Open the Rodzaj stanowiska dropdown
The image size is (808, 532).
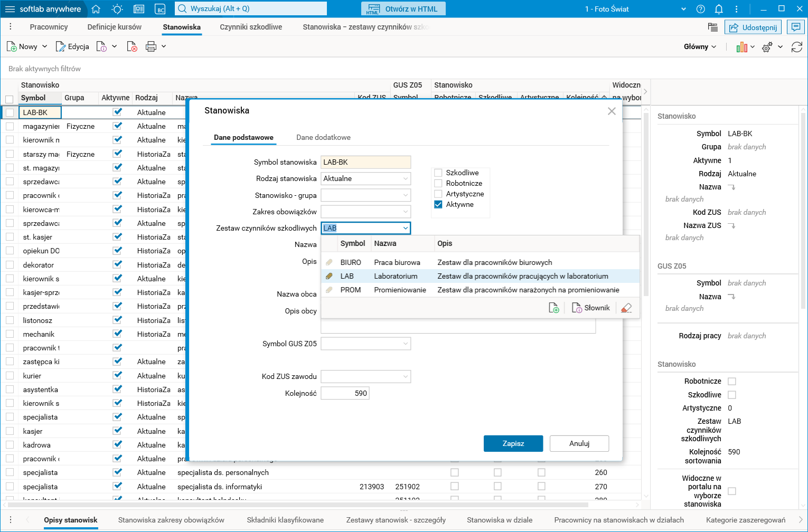(x=406, y=179)
